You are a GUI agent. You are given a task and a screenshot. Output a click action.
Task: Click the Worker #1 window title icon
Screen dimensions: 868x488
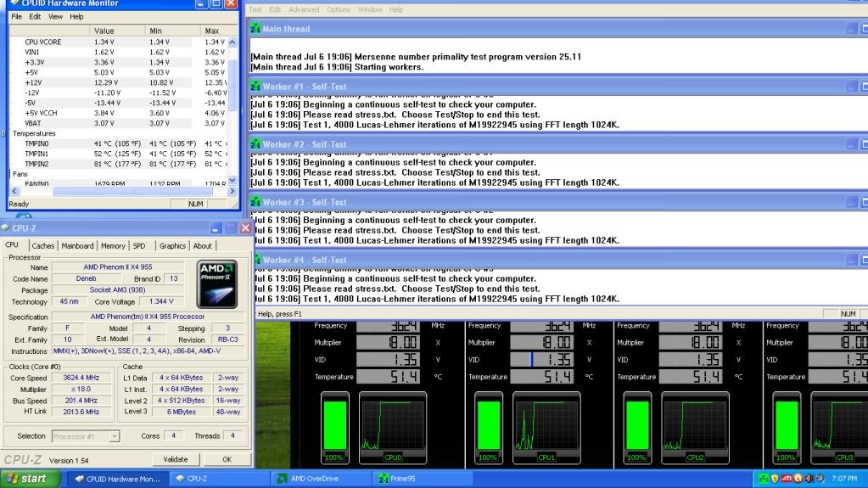255,87
